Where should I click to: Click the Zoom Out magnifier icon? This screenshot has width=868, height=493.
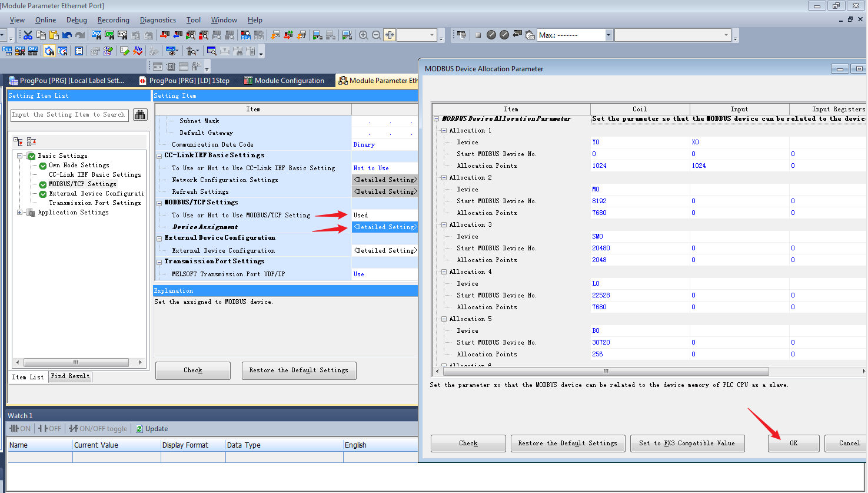(x=377, y=35)
